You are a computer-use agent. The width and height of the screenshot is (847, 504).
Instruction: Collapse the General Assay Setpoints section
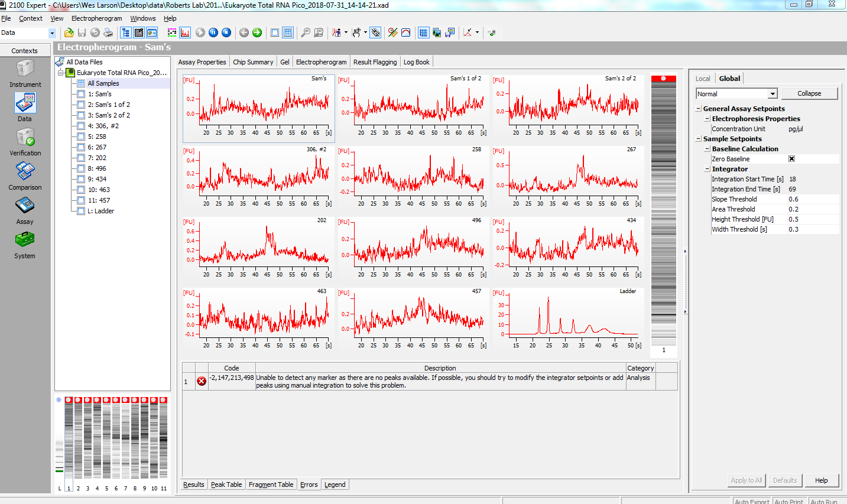pyautogui.click(x=699, y=109)
